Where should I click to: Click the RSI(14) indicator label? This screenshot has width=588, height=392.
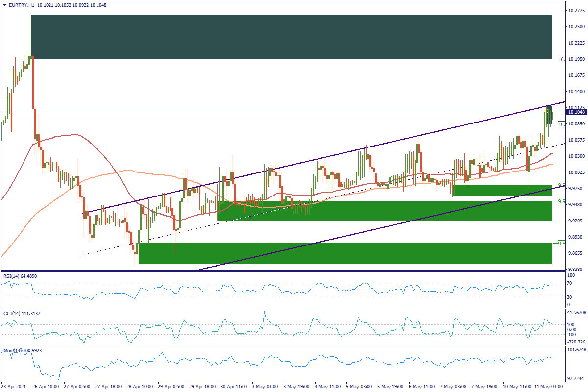tap(21, 276)
